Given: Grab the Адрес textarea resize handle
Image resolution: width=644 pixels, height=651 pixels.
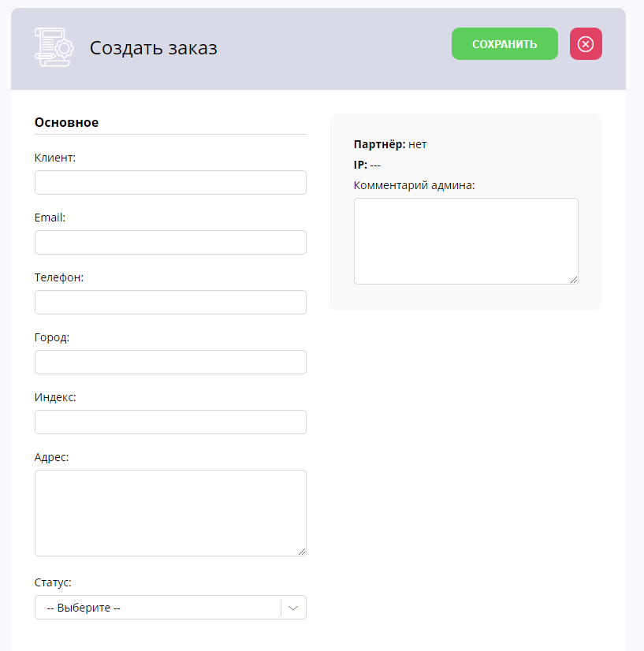Looking at the screenshot, I should [x=302, y=552].
